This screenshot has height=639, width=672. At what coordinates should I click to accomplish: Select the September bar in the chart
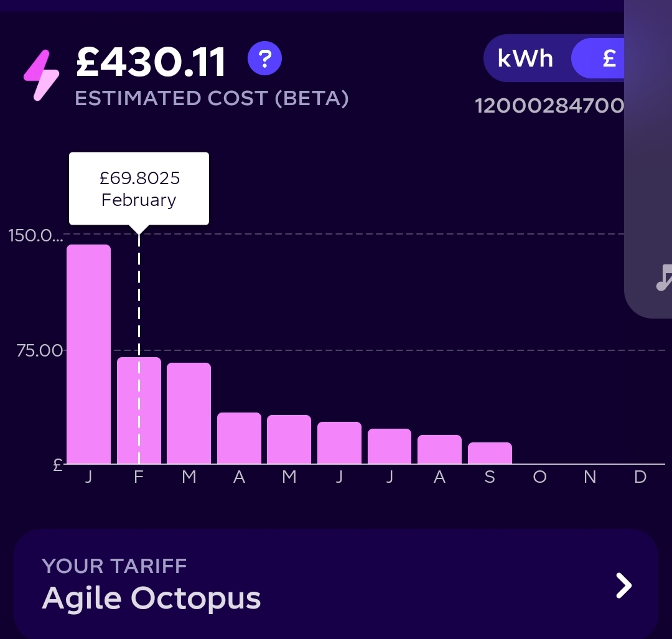coord(490,453)
